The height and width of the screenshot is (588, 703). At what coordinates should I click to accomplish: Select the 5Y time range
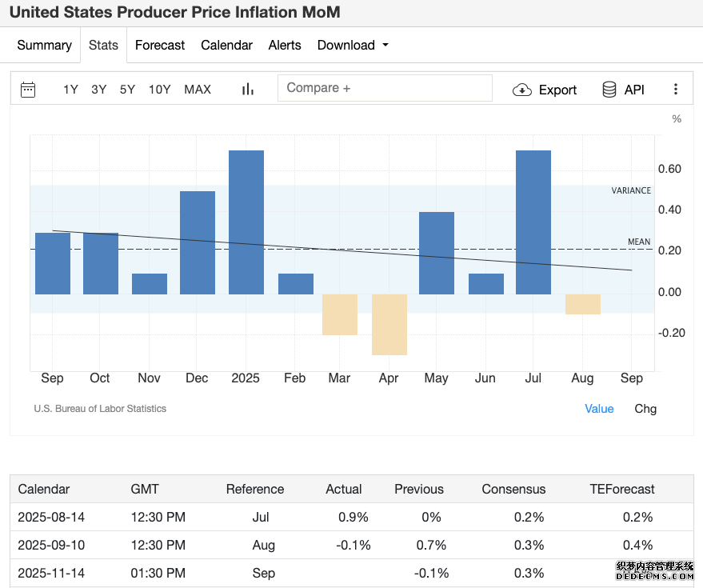(x=127, y=90)
